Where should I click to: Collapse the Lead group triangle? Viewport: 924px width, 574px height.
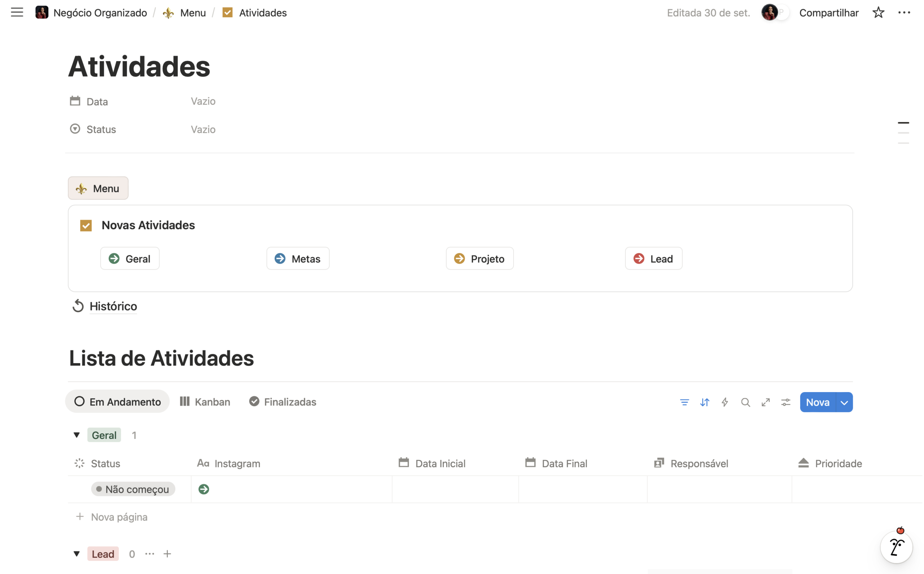pos(77,554)
